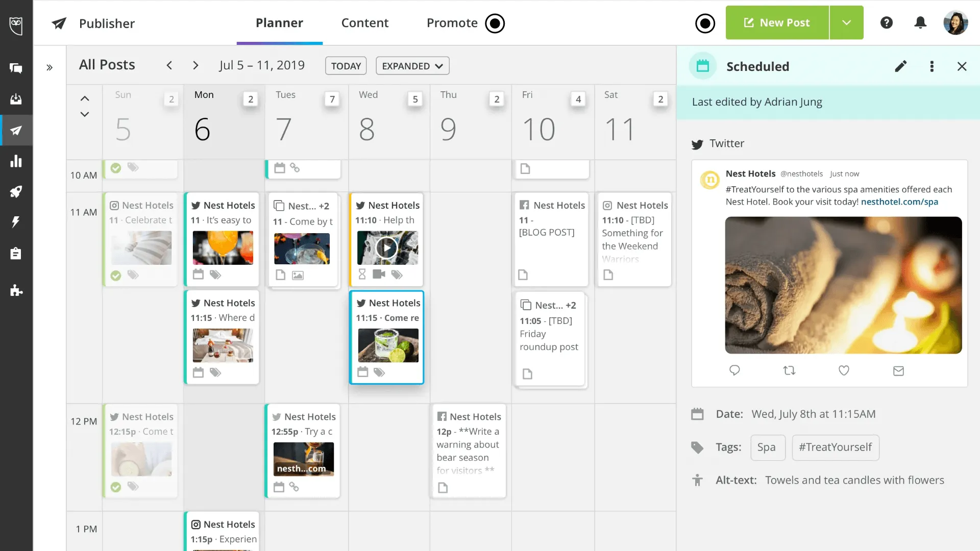Expand the collapsed sidebar with double chevron
Screen dimensions: 980x551
50,67
